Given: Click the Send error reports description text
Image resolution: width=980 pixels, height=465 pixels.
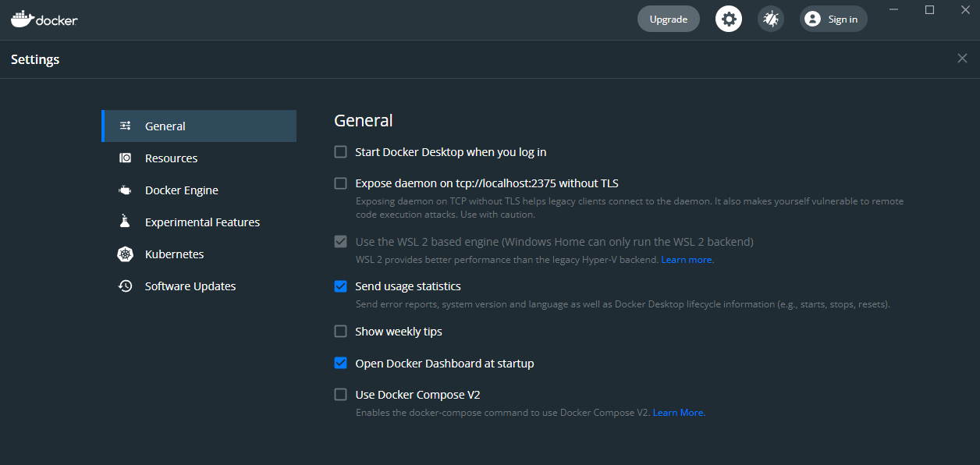Looking at the screenshot, I should 623,304.
